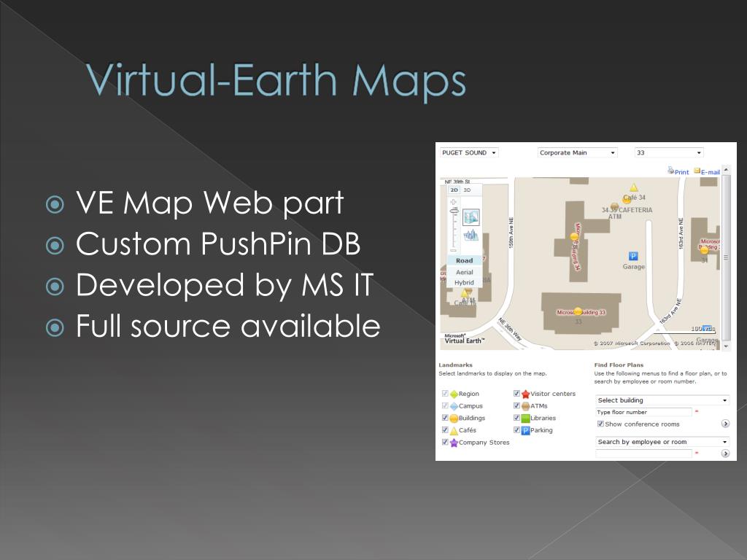Select the bird's eye view map icon
This screenshot has height=560, width=747.
click(471, 217)
